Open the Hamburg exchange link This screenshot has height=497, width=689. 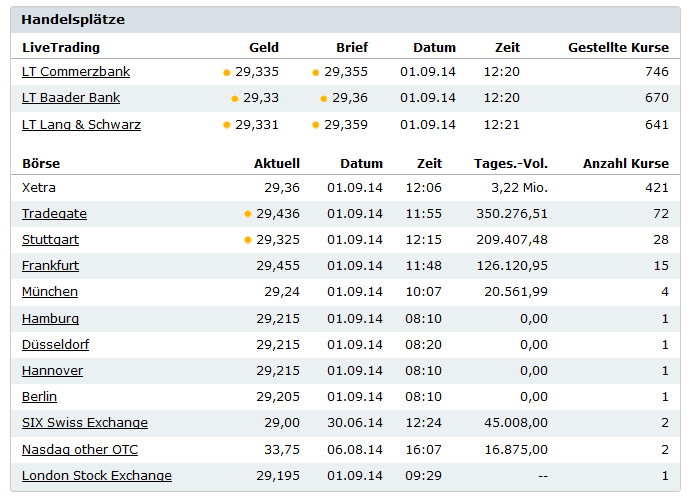[50, 318]
